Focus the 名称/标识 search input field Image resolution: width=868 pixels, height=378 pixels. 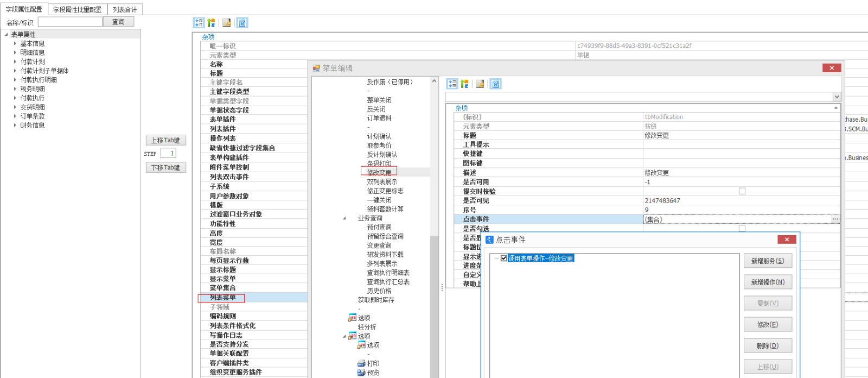[70, 22]
